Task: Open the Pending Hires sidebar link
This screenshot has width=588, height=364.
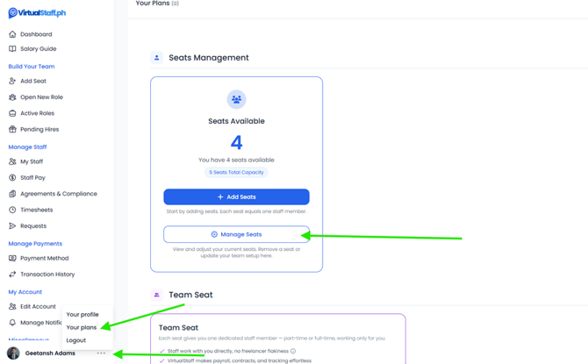Action: (39, 129)
